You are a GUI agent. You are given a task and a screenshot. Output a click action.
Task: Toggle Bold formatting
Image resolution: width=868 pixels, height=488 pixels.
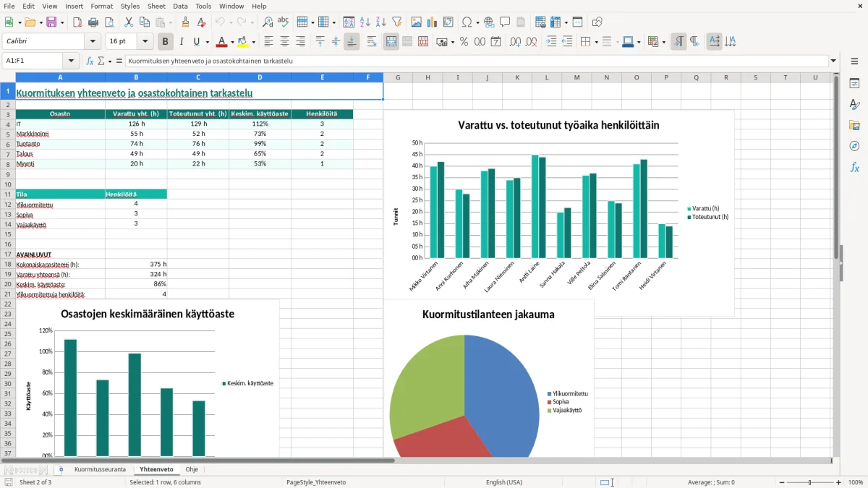coord(166,42)
